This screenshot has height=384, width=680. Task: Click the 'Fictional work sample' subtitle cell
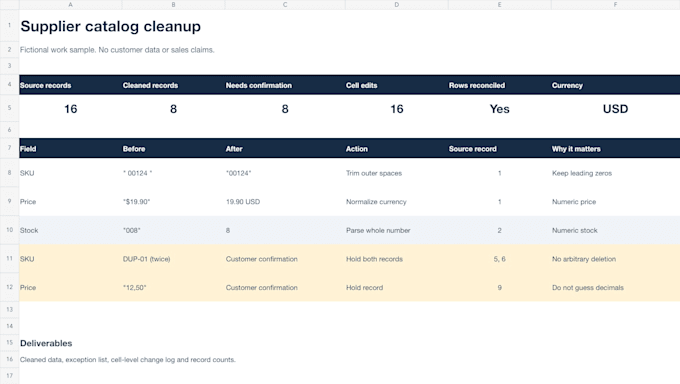[117, 50]
